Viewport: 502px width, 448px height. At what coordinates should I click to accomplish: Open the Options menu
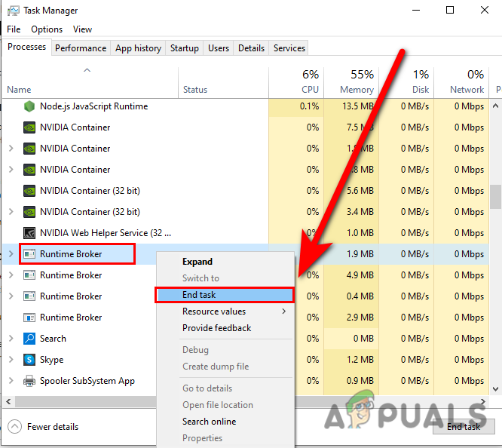[47, 29]
